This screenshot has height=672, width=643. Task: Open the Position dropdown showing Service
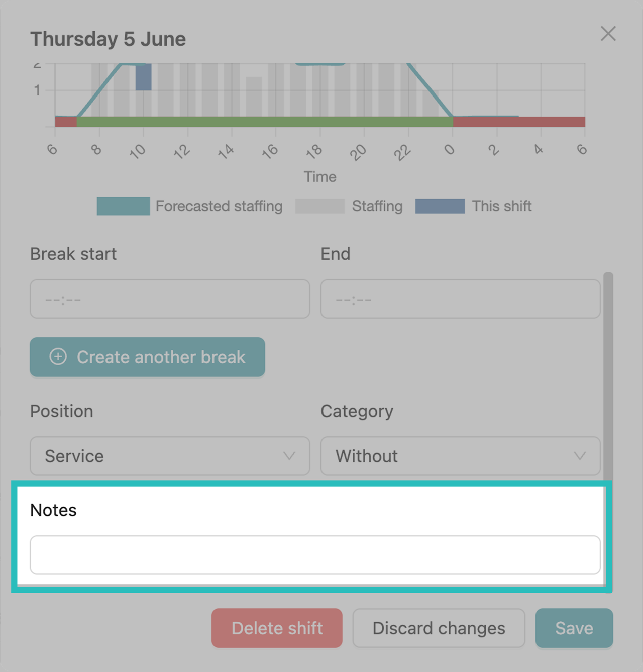(170, 456)
